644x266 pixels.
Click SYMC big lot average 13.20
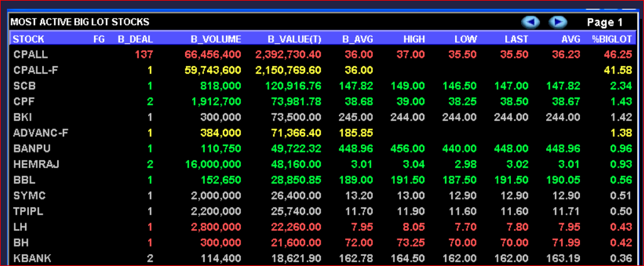(359, 196)
